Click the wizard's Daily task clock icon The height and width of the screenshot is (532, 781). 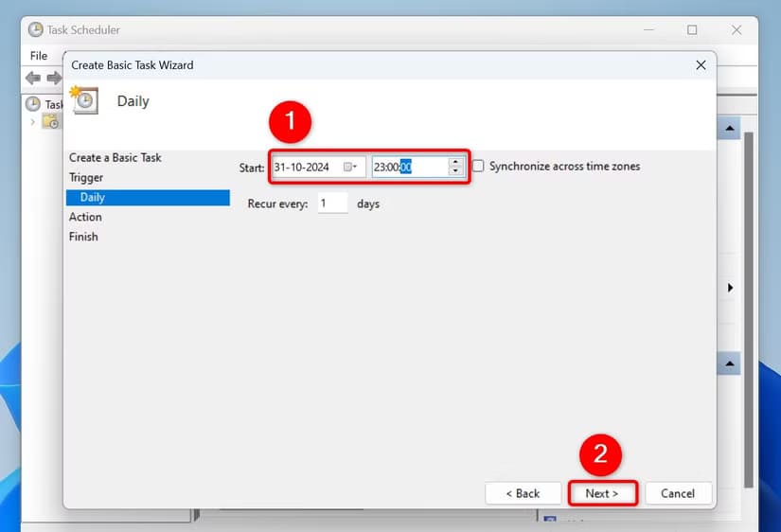click(84, 99)
